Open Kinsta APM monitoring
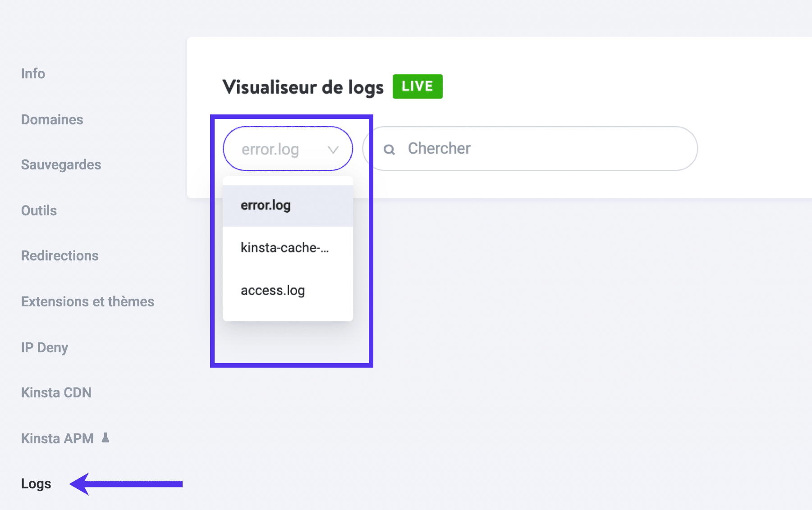Image resolution: width=812 pixels, height=510 pixels. (x=57, y=437)
